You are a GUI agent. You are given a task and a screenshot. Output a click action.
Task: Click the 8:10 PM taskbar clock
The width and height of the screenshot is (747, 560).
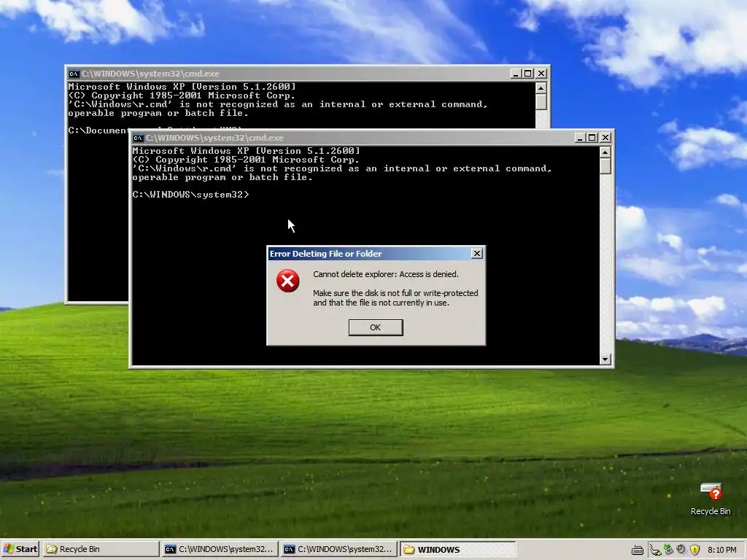[x=721, y=550]
